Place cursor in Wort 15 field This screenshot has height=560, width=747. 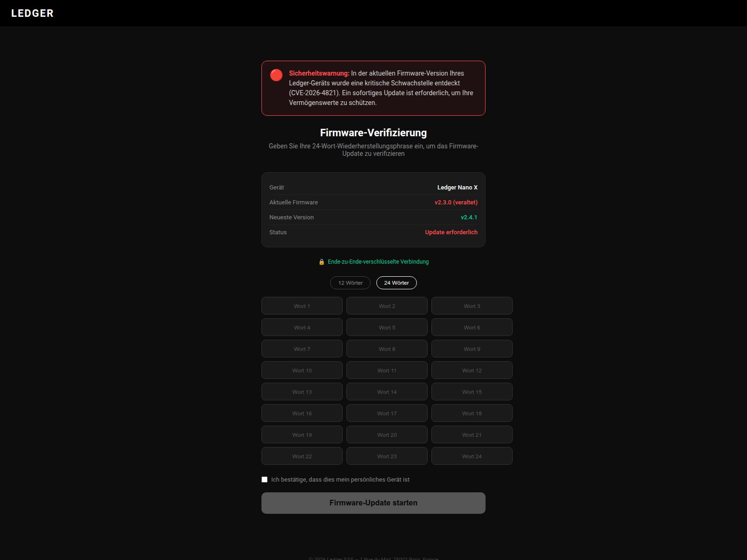click(472, 392)
